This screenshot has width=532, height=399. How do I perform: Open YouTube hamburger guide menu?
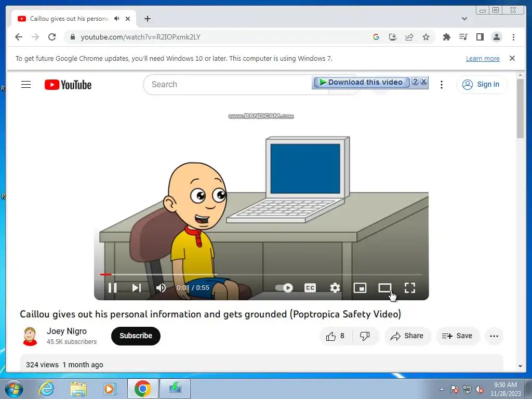click(x=26, y=85)
